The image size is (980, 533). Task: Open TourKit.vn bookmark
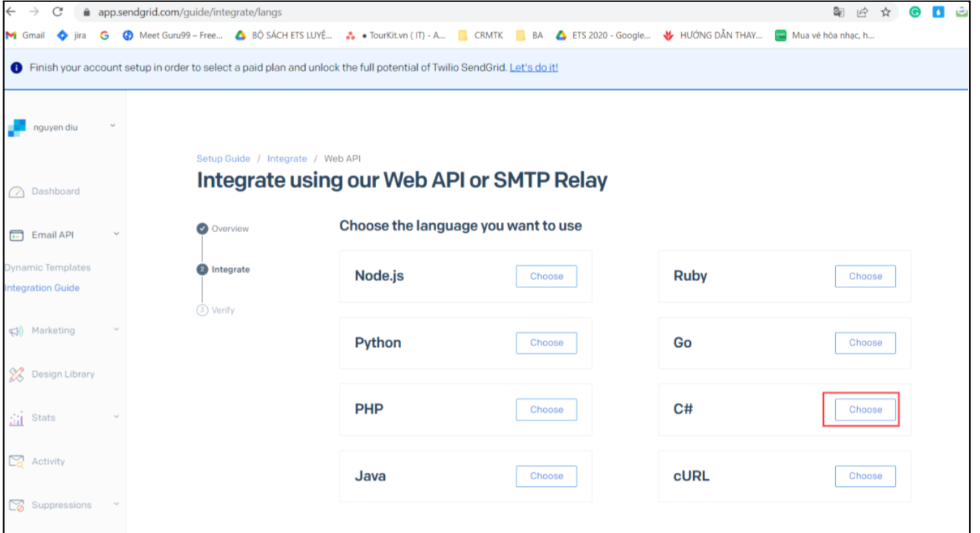[x=395, y=36]
